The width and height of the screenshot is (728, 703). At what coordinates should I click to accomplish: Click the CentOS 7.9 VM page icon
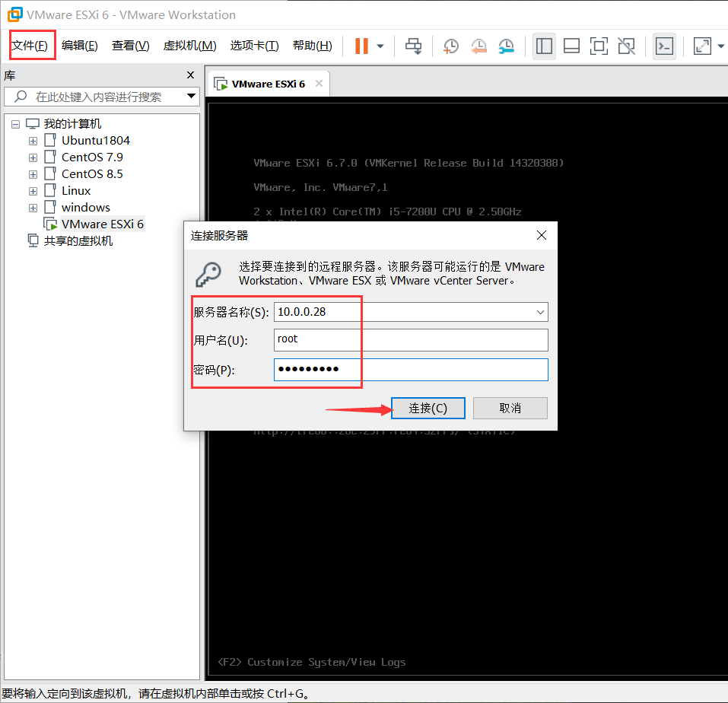click(x=50, y=157)
